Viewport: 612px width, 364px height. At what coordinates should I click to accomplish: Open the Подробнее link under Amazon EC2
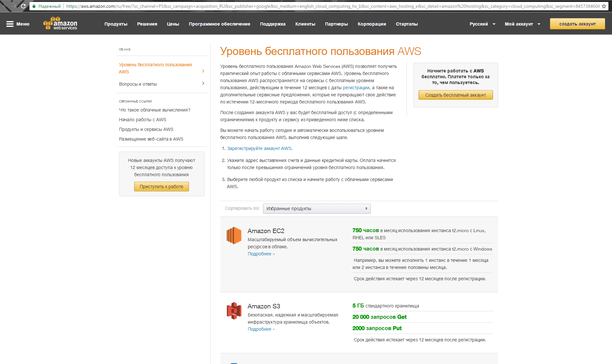261,254
